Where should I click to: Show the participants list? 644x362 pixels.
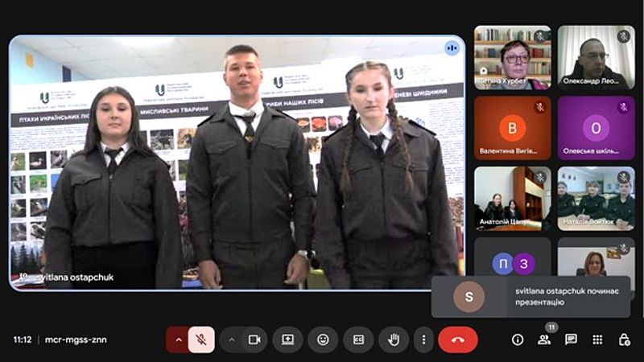tap(544, 339)
